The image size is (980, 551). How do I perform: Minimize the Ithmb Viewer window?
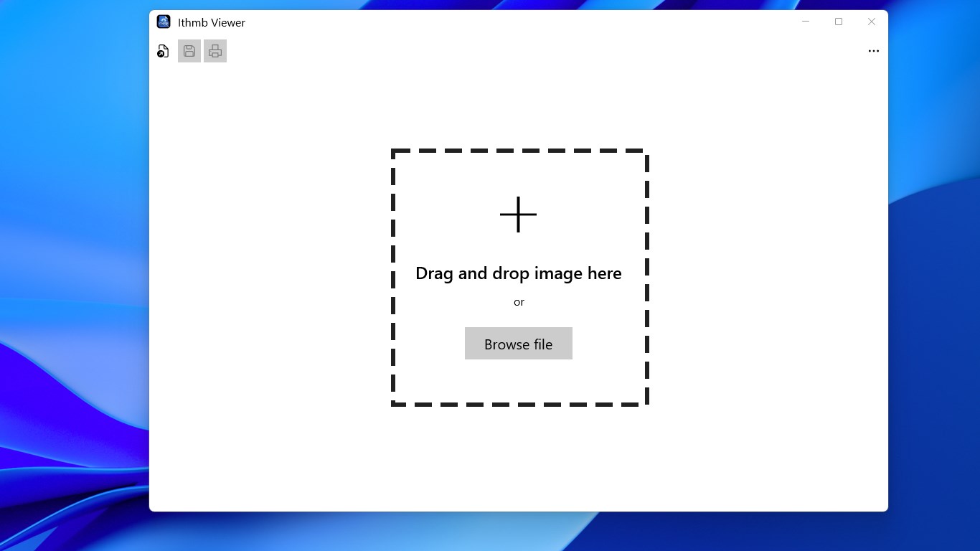click(805, 22)
